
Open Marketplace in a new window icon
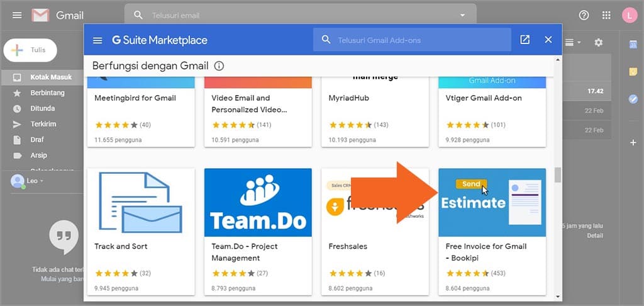(525, 40)
